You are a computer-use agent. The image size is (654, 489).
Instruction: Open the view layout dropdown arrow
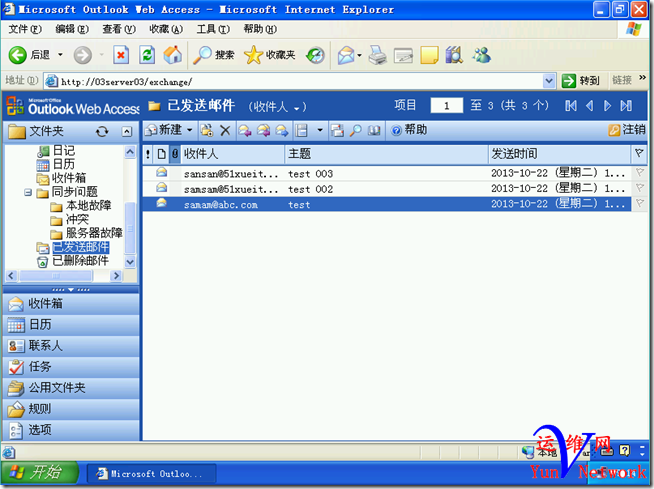click(320, 130)
